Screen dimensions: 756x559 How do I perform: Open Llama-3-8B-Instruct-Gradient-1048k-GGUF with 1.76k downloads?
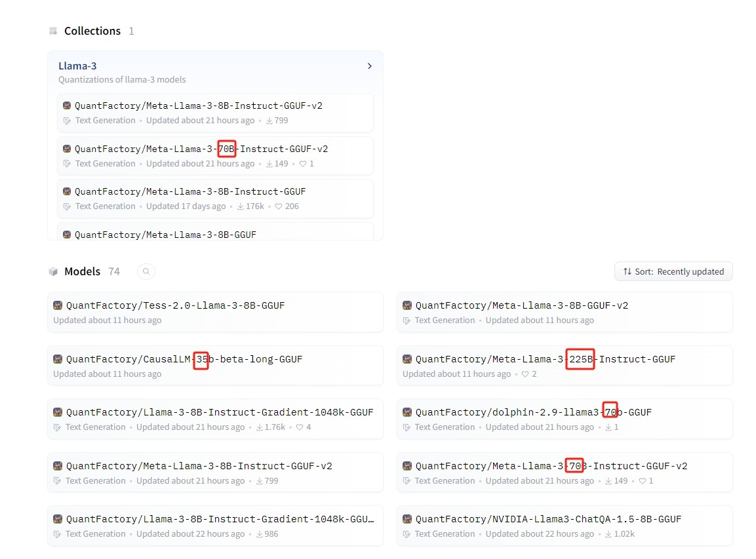coord(215,419)
